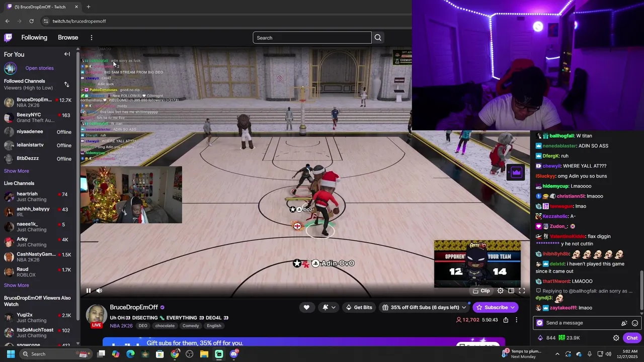Show More under Live Channels
Image resolution: width=644 pixels, height=362 pixels.
click(17, 285)
